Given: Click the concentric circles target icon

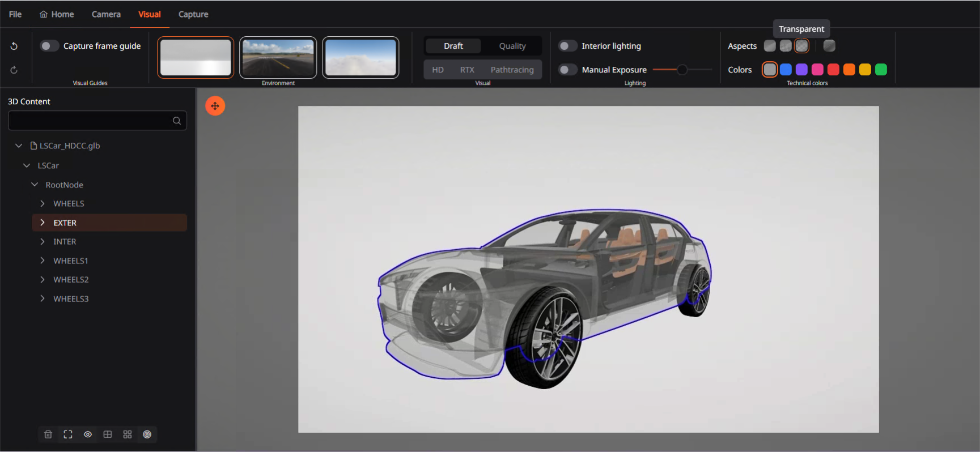Looking at the screenshot, I should coord(147,434).
